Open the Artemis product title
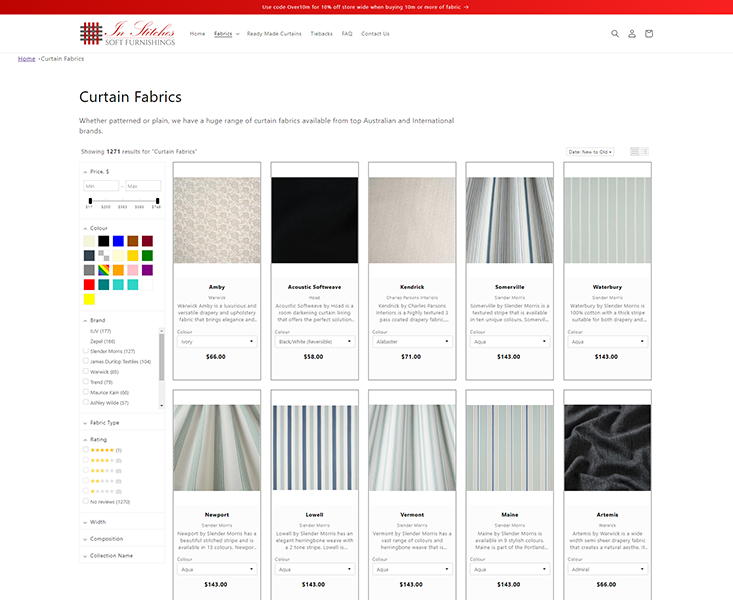733x600 pixels. [x=607, y=515]
